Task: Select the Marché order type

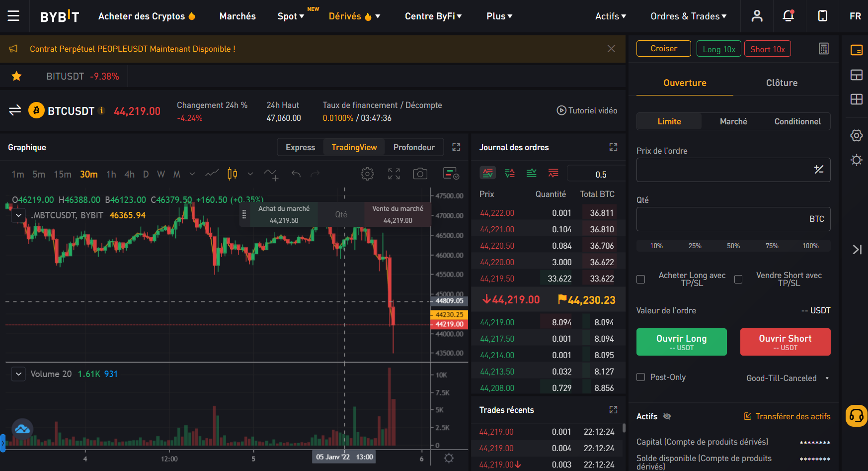Action: click(x=733, y=121)
